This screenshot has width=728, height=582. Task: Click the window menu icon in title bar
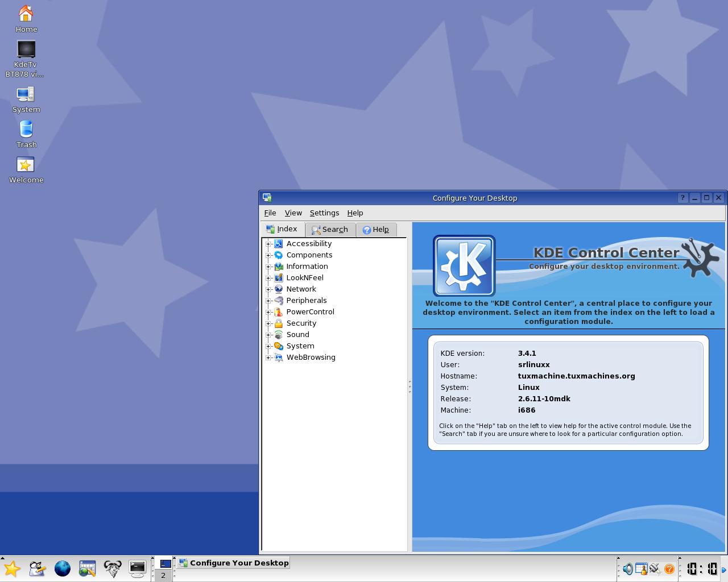pos(267,198)
